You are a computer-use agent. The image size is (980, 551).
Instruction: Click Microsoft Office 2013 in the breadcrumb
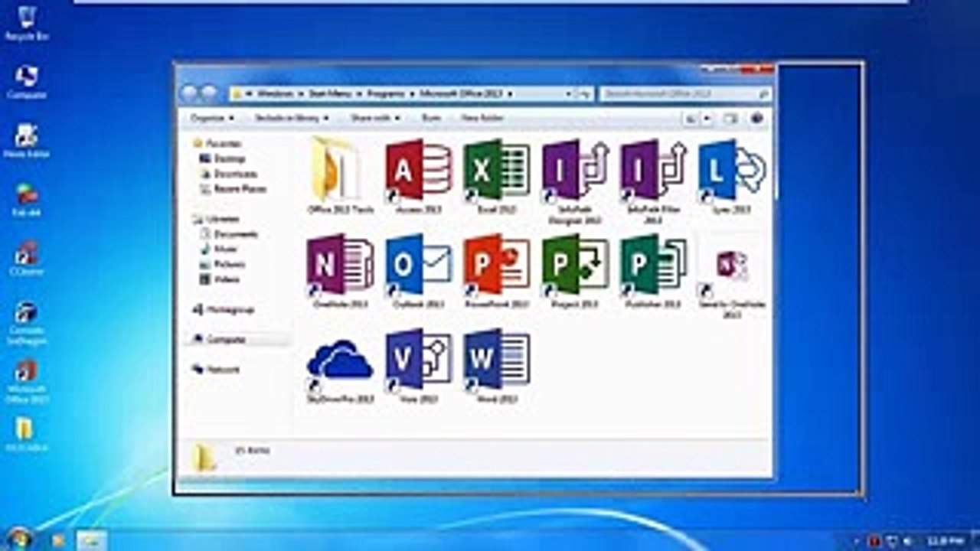coord(461,93)
